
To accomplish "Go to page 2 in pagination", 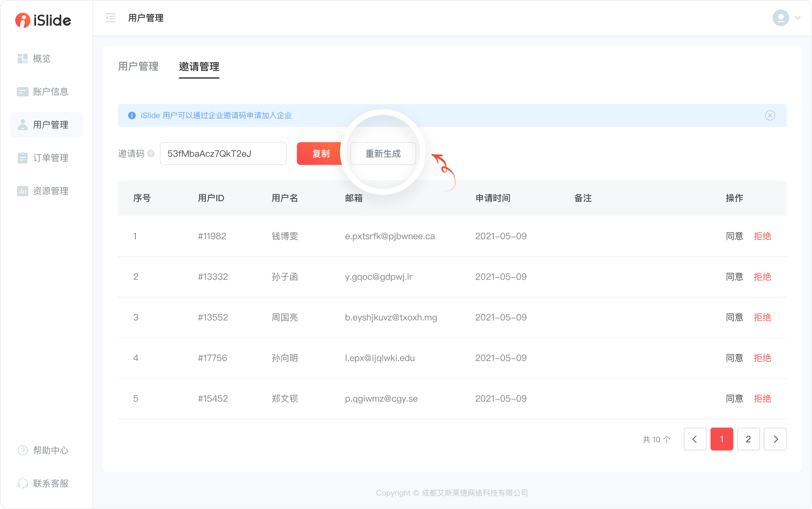I will tap(748, 439).
